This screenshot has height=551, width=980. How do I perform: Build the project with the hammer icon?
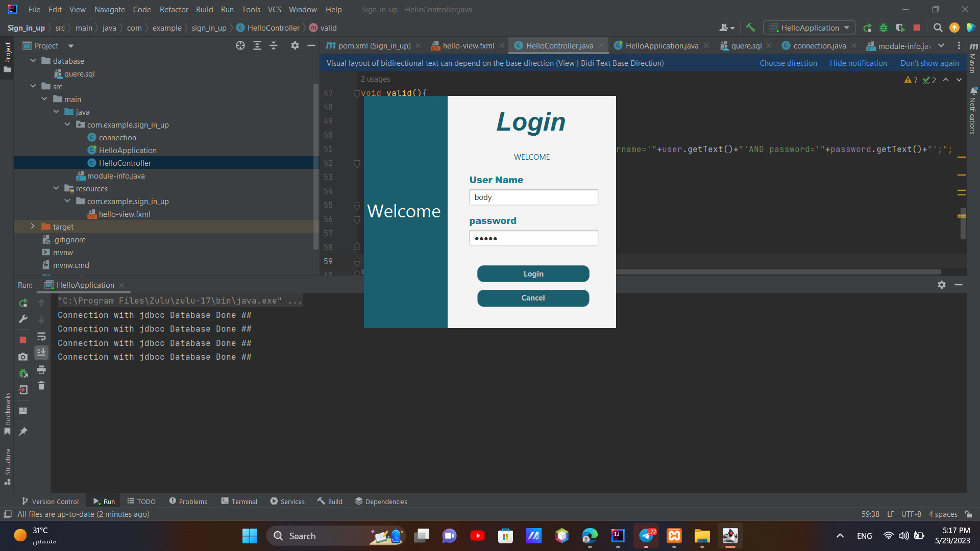[750, 28]
